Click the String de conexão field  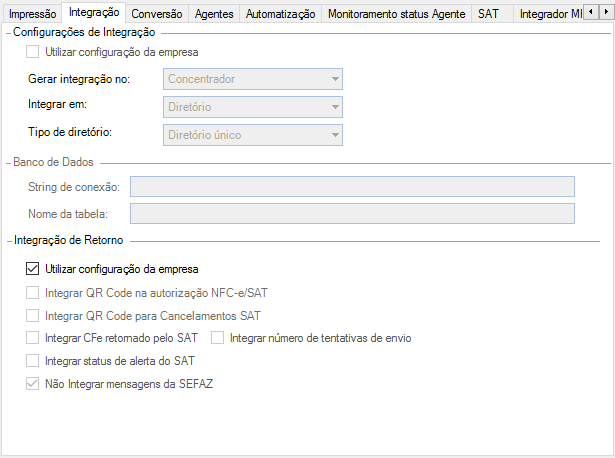(x=353, y=186)
